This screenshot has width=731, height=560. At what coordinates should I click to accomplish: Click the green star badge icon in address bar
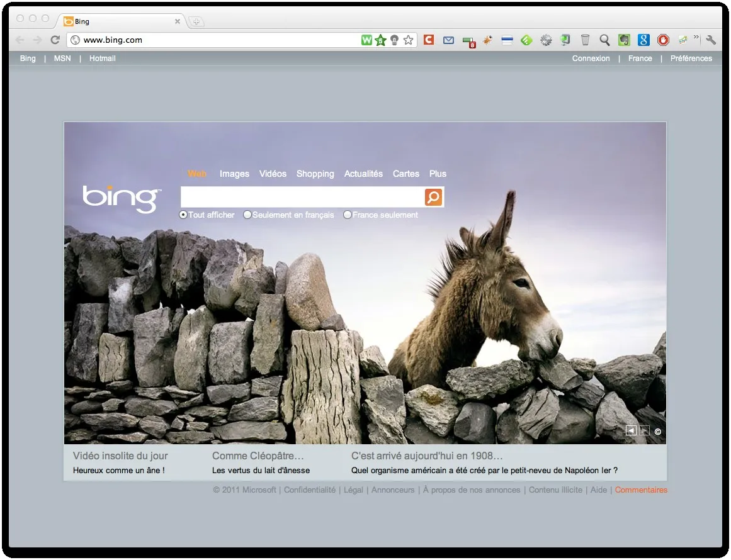pyautogui.click(x=380, y=40)
